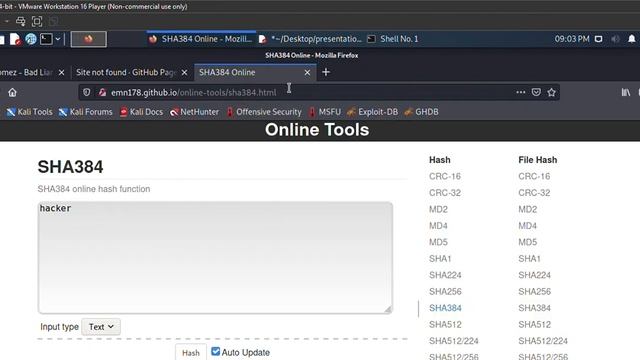Switch to Desktop presentation editor taskbar window

[310, 39]
